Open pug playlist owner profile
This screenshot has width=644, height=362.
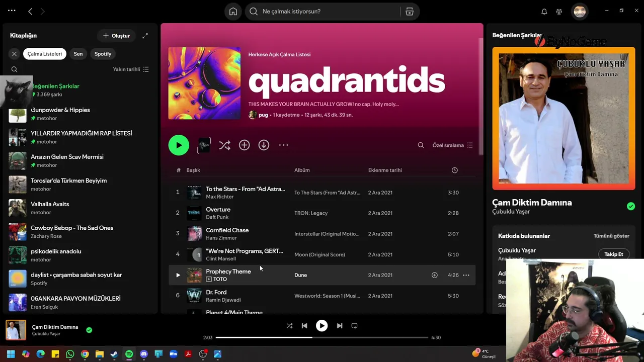pyautogui.click(x=263, y=115)
